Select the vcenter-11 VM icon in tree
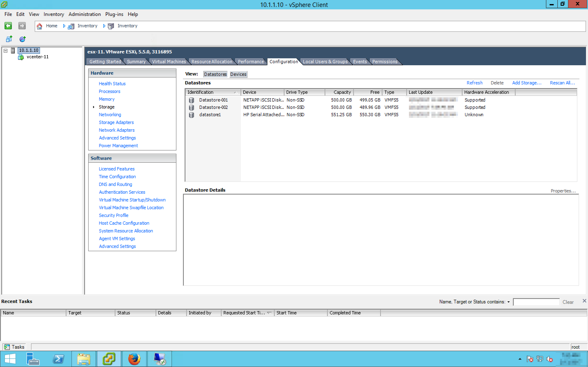Image resolution: width=588 pixels, height=367 pixels. tap(21, 57)
